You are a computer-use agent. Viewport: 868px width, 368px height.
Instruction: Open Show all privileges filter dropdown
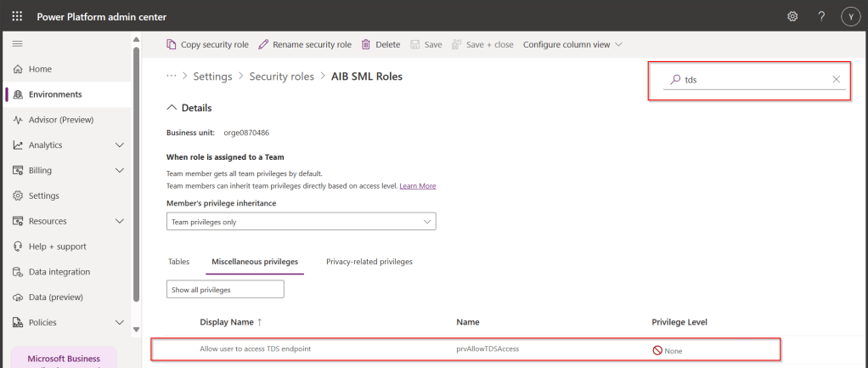pyautogui.click(x=225, y=290)
